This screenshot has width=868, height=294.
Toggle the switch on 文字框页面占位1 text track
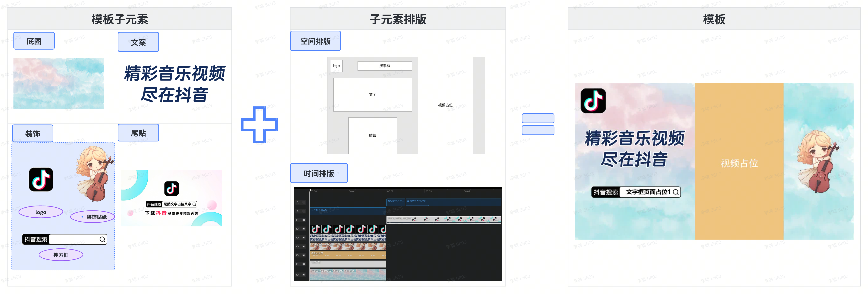click(x=304, y=211)
